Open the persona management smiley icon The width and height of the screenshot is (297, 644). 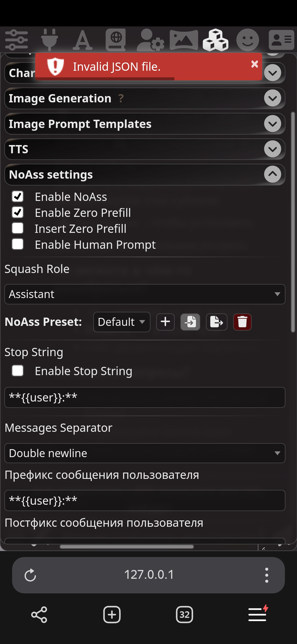248,40
